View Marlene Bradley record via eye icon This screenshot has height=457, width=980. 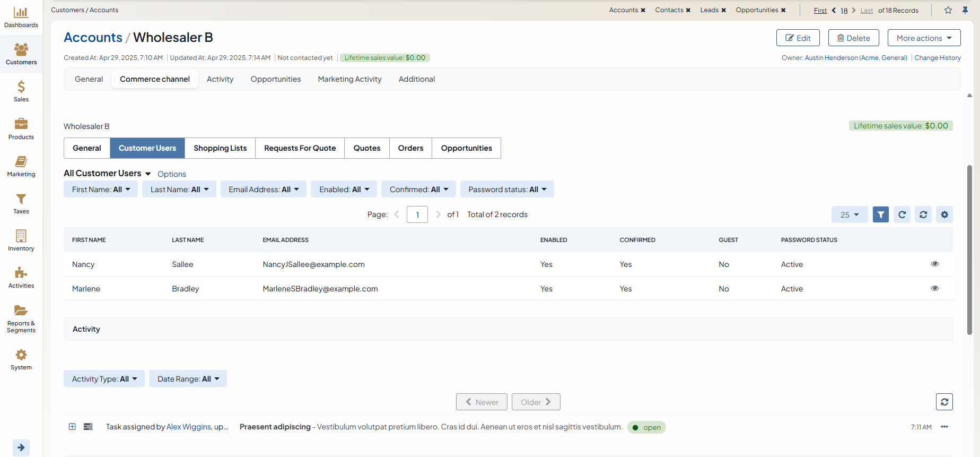934,288
